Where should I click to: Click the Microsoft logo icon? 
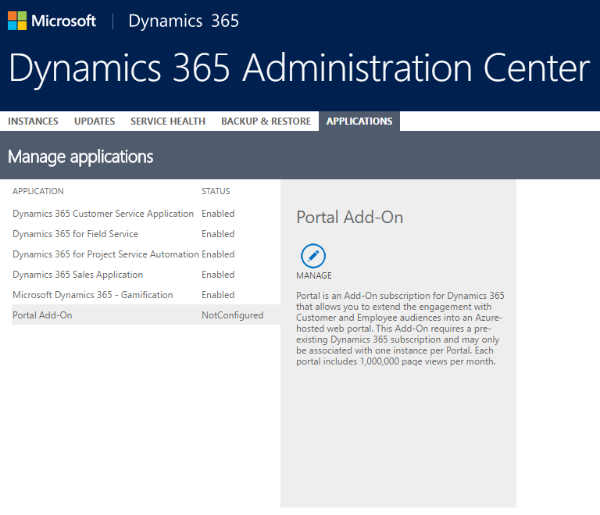[18, 21]
